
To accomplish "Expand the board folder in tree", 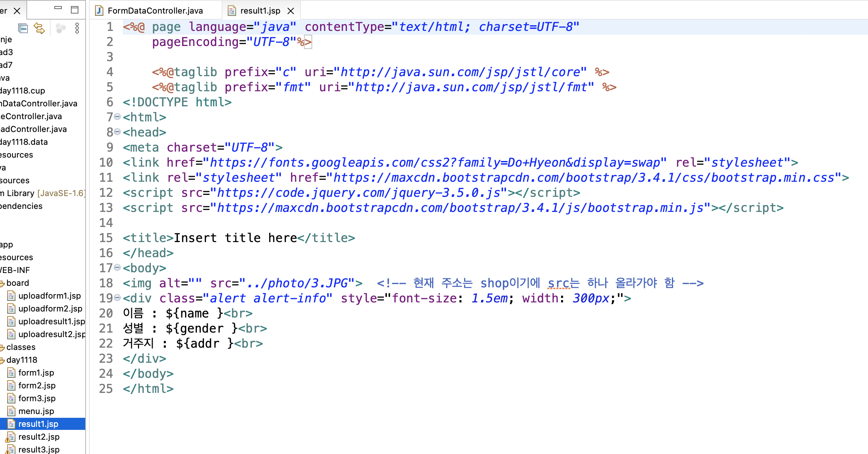I will tap(2, 283).
